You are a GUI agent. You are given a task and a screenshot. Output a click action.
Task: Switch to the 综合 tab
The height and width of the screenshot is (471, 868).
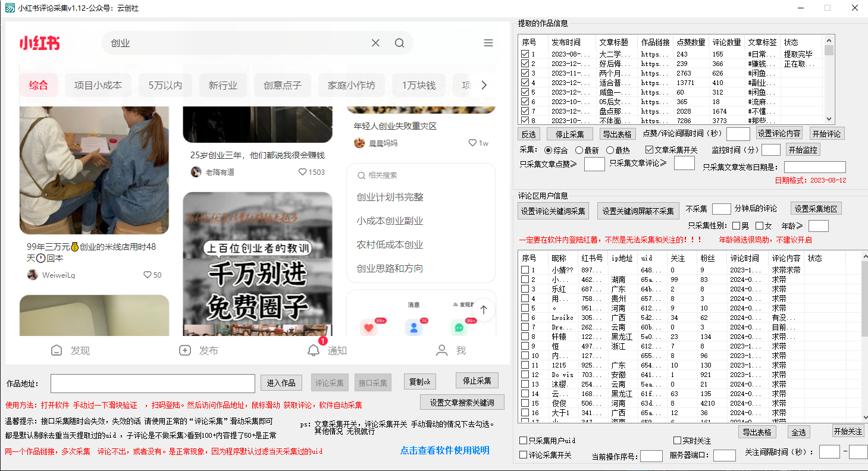point(39,85)
